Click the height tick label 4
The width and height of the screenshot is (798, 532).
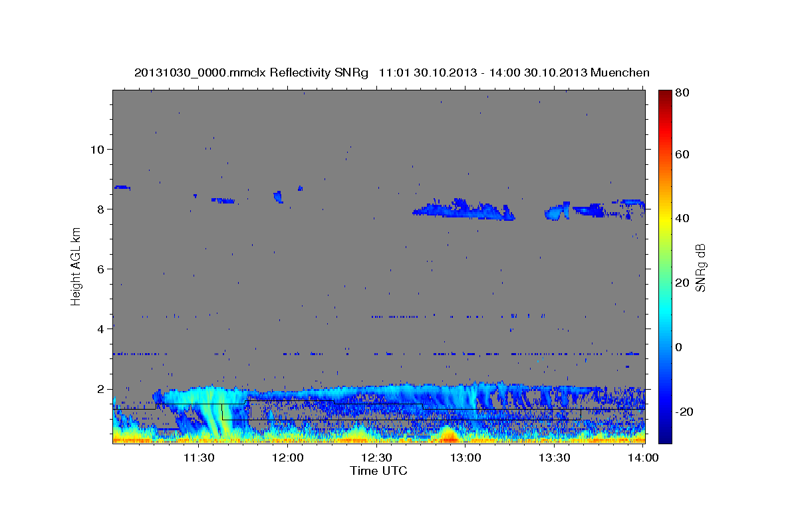[99, 329]
